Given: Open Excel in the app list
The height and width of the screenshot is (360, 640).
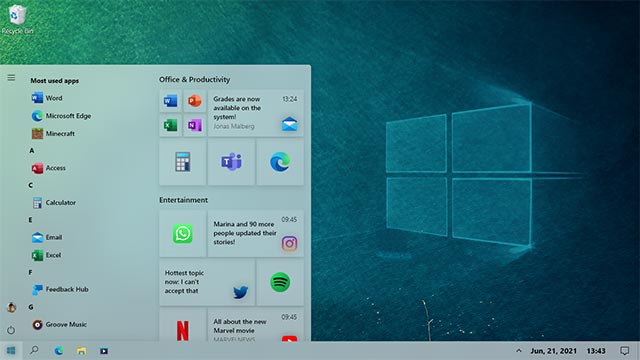Looking at the screenshot, I should [x=46, y=255].
